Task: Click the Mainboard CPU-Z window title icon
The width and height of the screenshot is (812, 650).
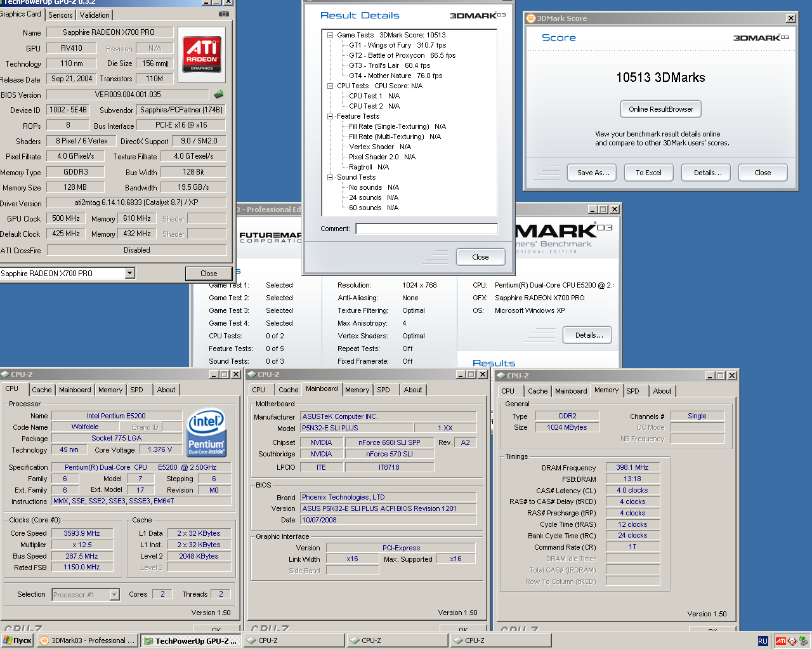Action: [252, 375]
